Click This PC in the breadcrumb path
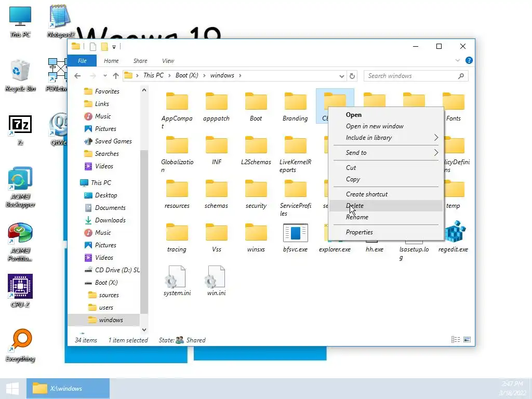 click(x=153, y=75)
